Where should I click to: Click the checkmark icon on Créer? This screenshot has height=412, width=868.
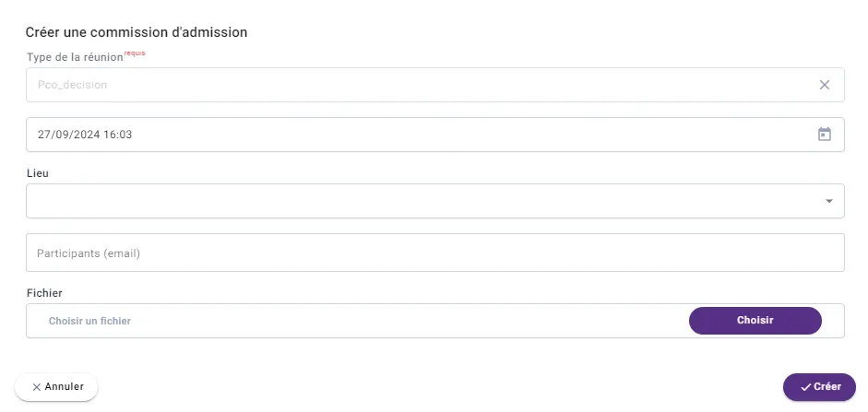pyautogui.click(x=805, y=387)
